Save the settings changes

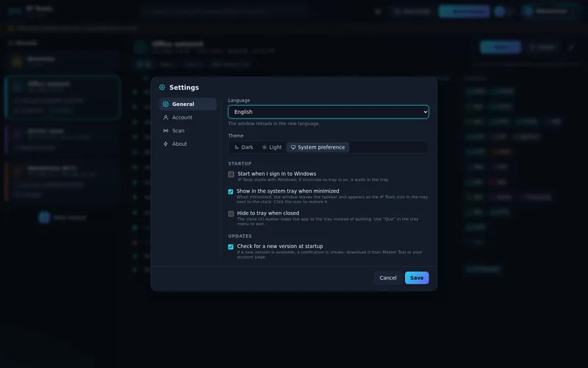click(x=417, y=278)
